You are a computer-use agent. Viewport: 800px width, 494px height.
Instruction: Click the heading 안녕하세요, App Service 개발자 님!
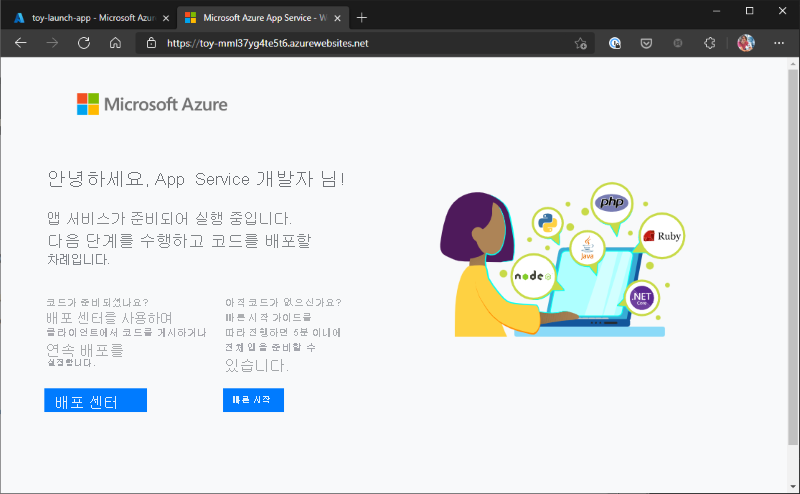pos(196,179)
